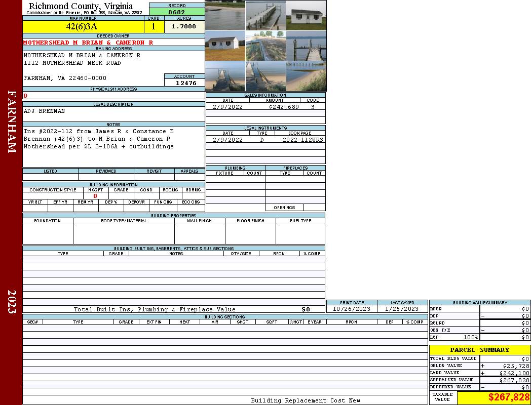The width and height of the screenshot is (532, 405).
Task: Click the red taxable value $267,828
Action: pyautogui.click(x=493, y=397)
